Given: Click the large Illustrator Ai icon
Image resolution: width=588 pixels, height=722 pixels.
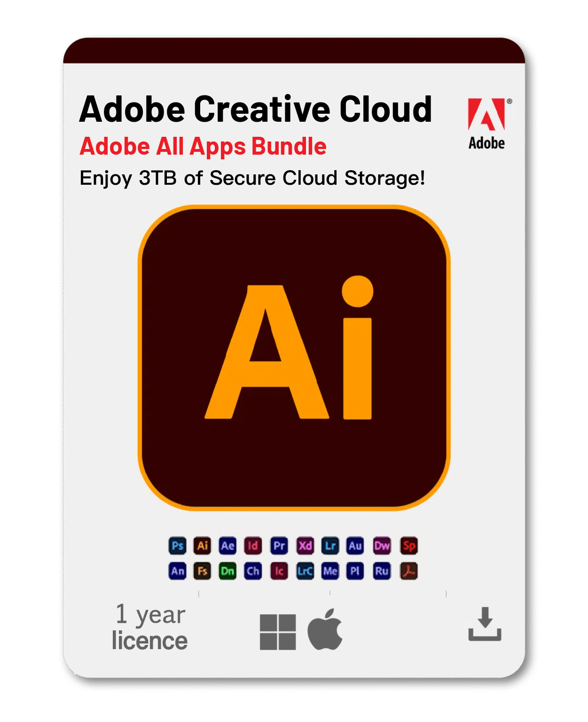Looking at the screenshot, I should [x=294, y=358].
